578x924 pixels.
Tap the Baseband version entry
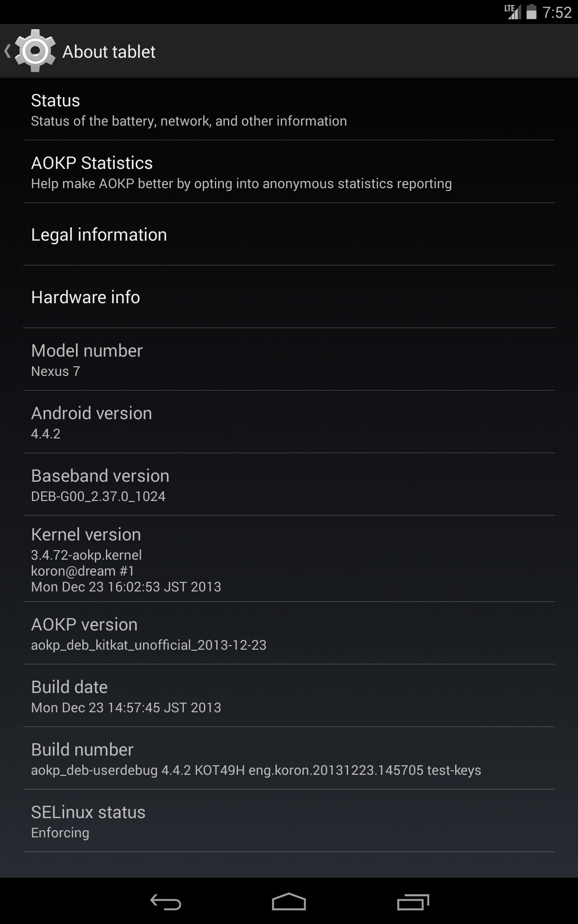tap(289, 485)
